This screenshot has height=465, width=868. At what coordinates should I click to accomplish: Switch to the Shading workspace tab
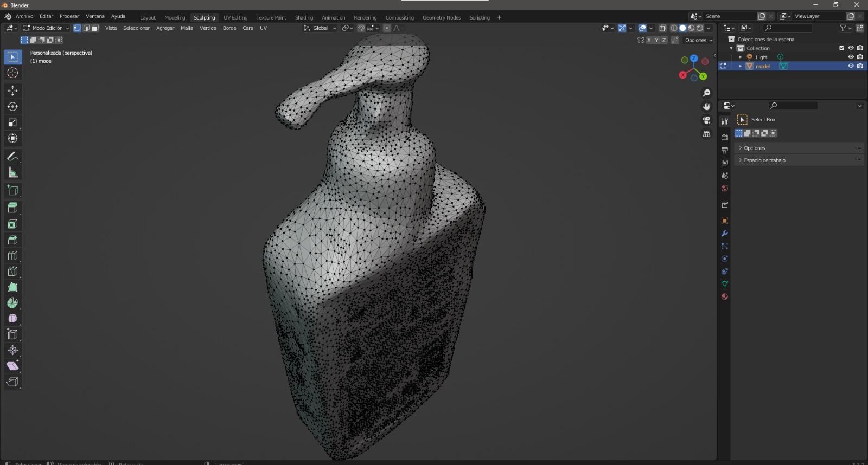coord(304,17)
